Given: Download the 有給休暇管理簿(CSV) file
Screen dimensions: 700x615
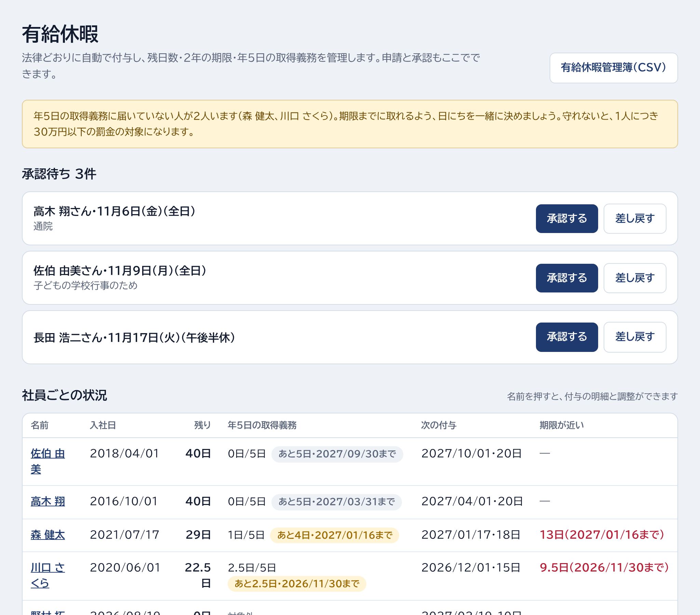Looking at the screenshot, I should [x=614, y=68].
